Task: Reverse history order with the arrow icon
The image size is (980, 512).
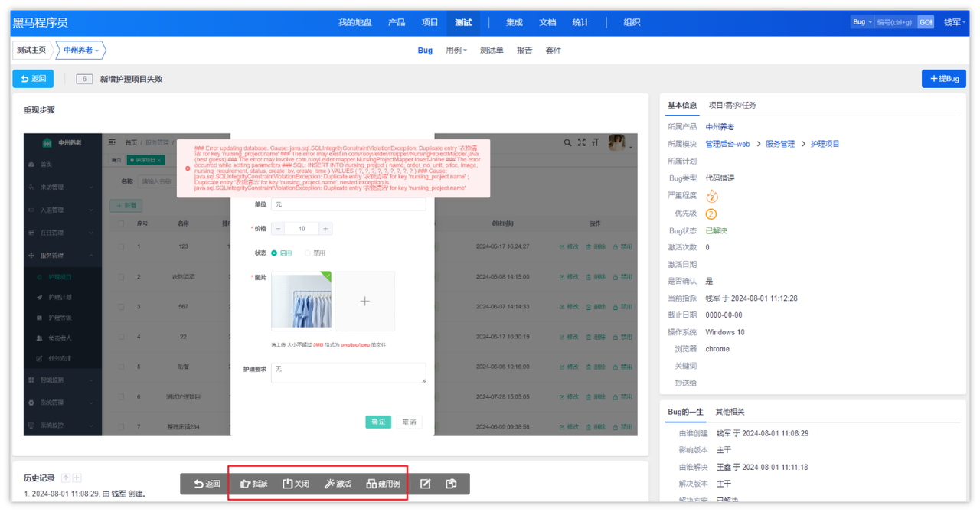Action: 66,478
